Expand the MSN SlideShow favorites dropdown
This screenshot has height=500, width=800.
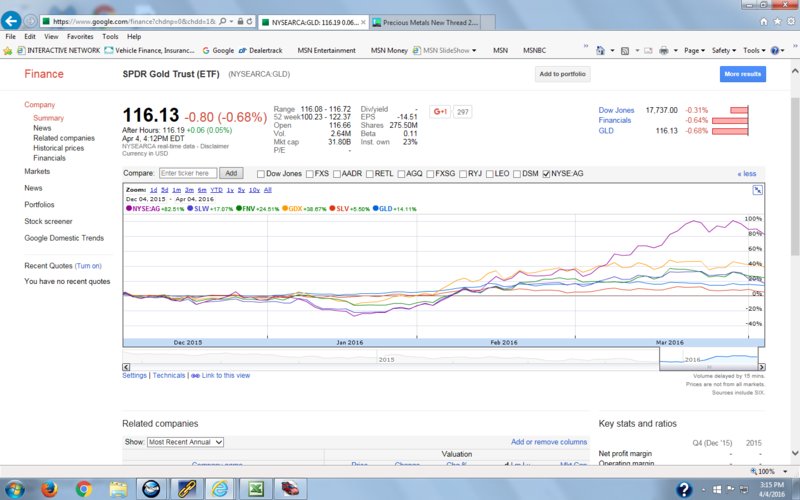[x=474, y=51]
